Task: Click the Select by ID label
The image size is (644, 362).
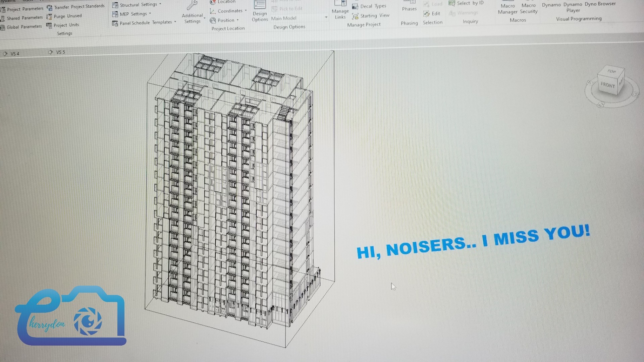Action: click(x=470, y=3)
